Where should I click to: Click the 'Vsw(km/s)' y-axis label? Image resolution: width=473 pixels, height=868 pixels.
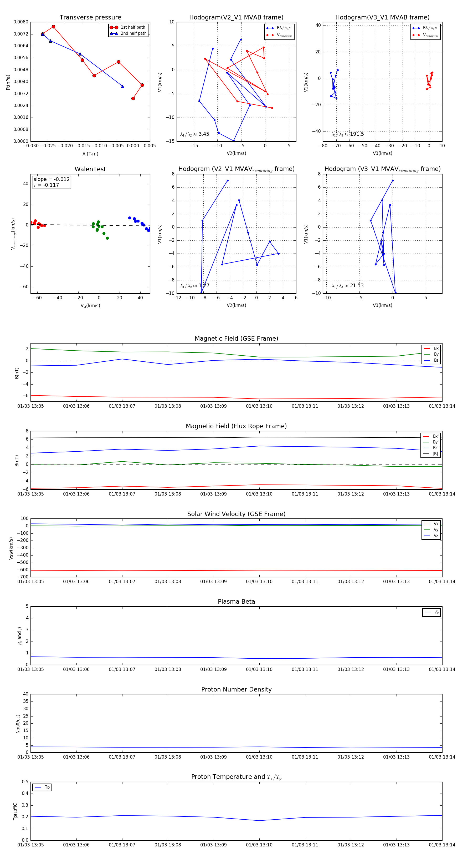tap(11, 548)
